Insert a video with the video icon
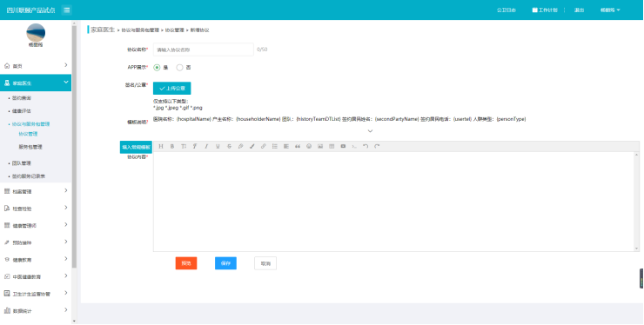Screen dimensions: 644x325 pos(343,147)
